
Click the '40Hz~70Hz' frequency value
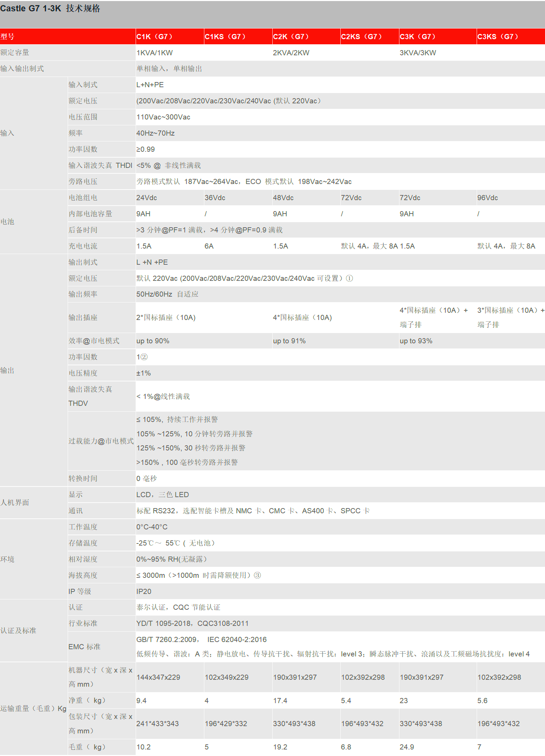tap(156, 133)
